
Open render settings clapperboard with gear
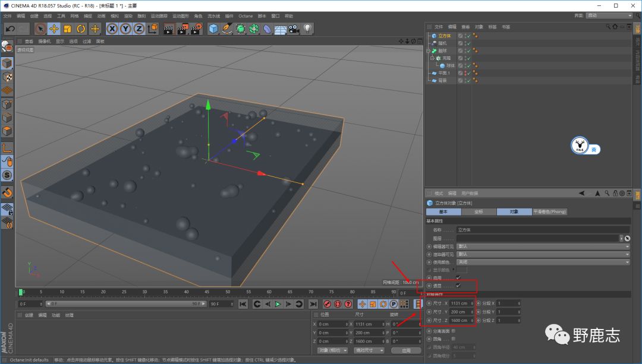coord(197,29)
